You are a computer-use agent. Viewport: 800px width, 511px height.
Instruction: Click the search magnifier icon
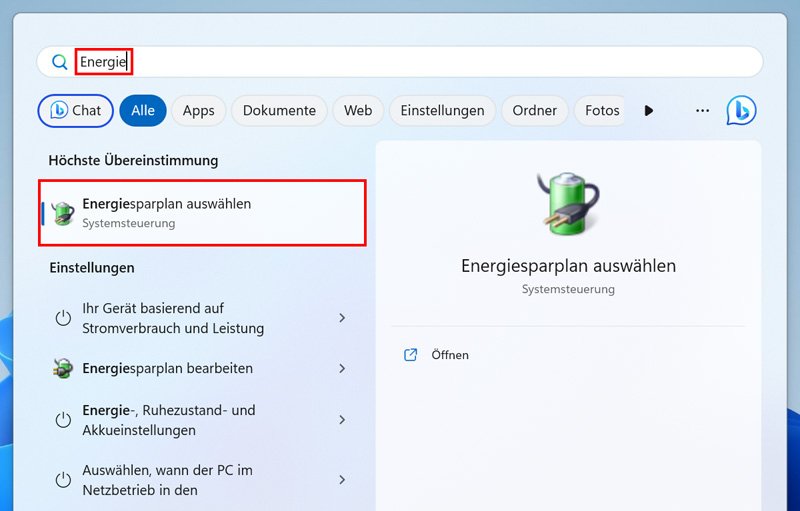(x=60, y=62)
